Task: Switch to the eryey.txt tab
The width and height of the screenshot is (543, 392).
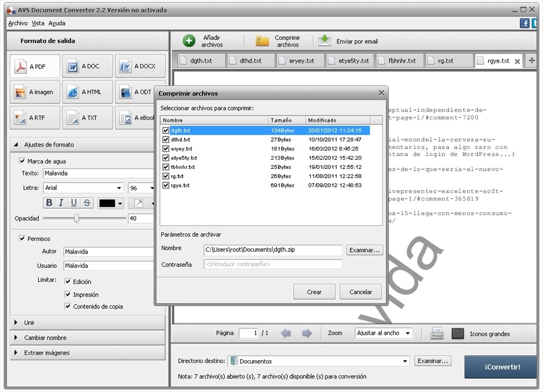Action: pyautogui.click(x=301, y=60)
